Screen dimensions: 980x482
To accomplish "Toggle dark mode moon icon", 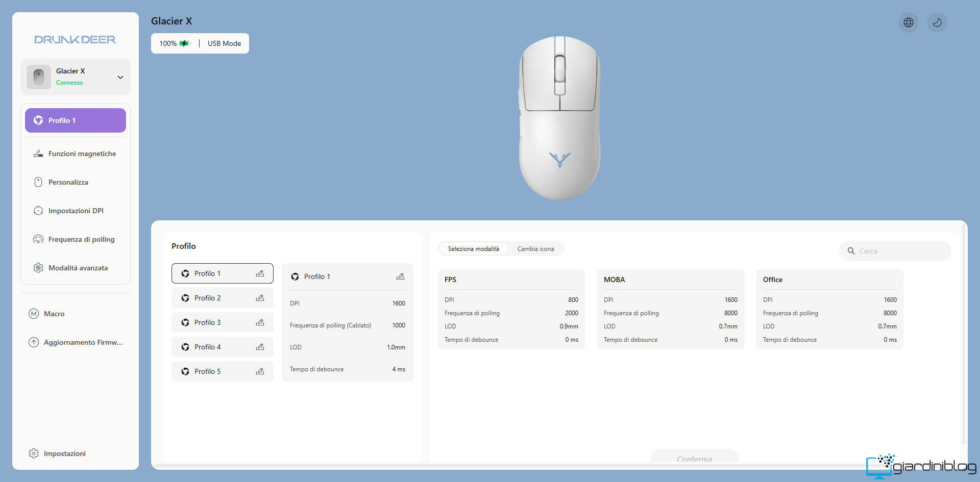I will tap(937, 22).
